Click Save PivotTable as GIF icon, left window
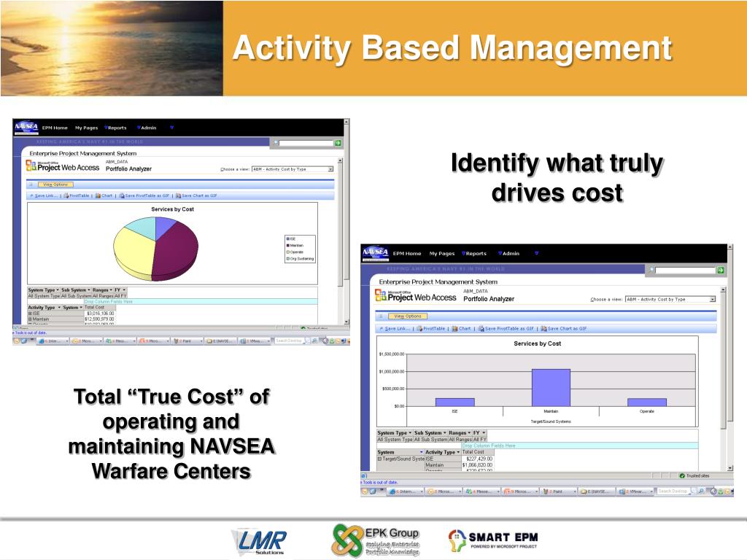The width and height of the screenshot is (747, 560). (122, 195)
